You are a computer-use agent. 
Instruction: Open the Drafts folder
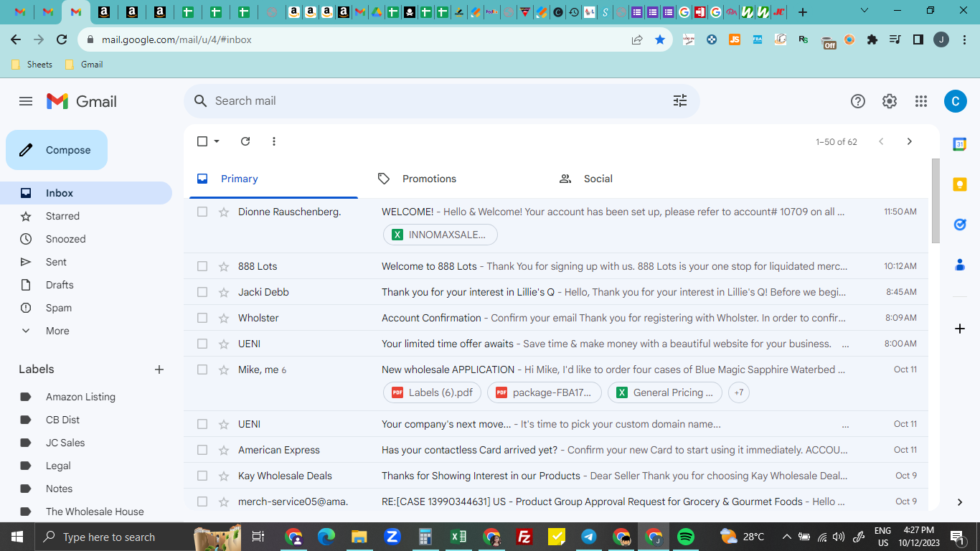point(86,285)
